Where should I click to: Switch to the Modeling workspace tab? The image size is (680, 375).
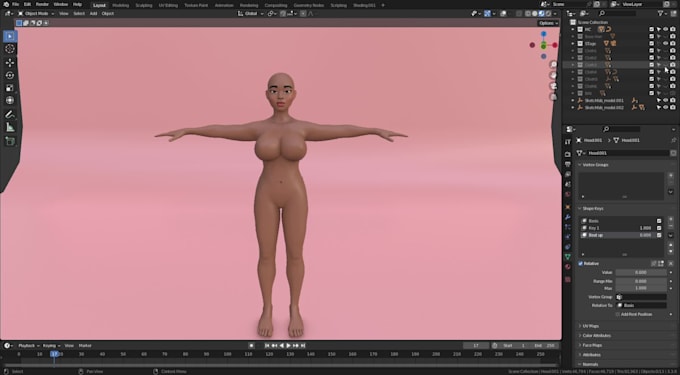tap(121, 5)
